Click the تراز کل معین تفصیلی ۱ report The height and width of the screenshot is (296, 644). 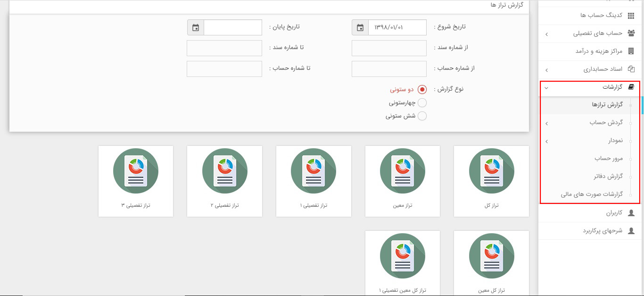(403, 256)
